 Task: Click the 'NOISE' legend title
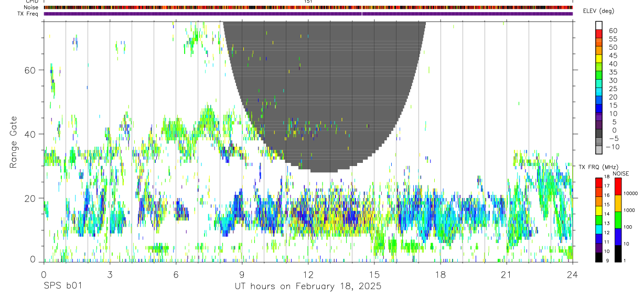[x=620, y=173]
